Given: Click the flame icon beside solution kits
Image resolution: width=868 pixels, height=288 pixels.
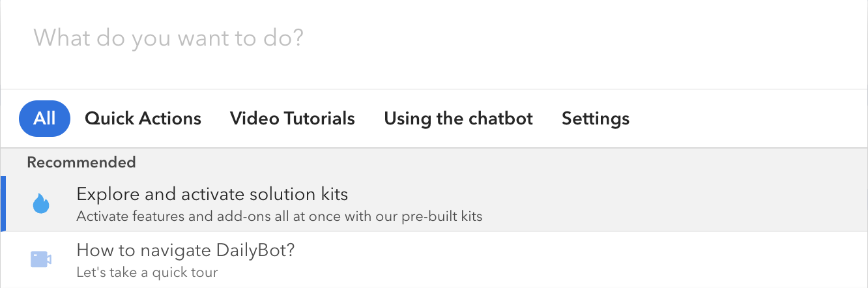Looking at the screenshot, I should (41, 204).
